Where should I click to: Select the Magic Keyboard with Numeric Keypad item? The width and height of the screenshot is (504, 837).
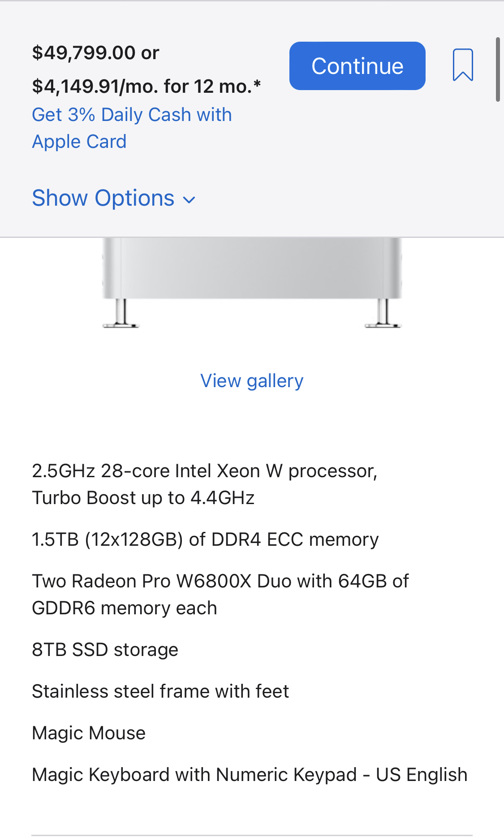pos(250,775)
